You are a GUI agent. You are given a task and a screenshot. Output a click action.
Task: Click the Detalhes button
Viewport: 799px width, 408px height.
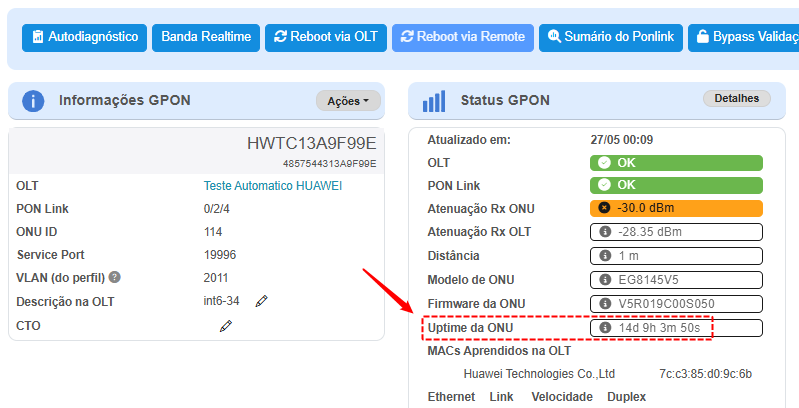point(736,98)
